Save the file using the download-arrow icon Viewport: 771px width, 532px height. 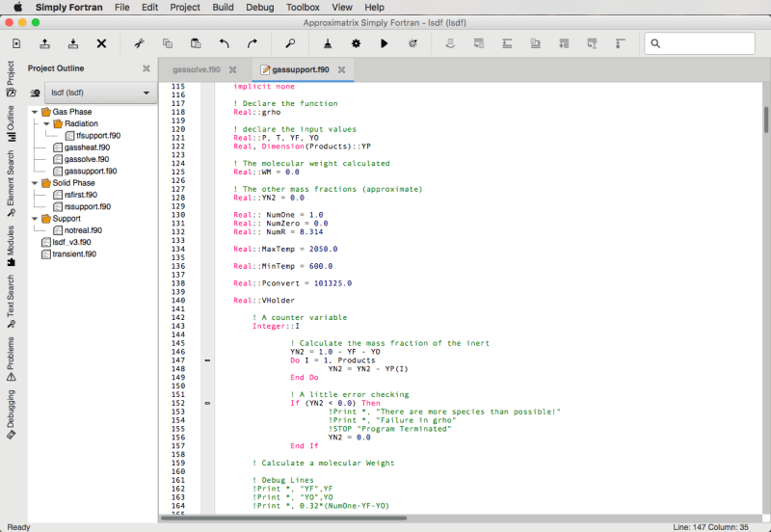(73, 43)
